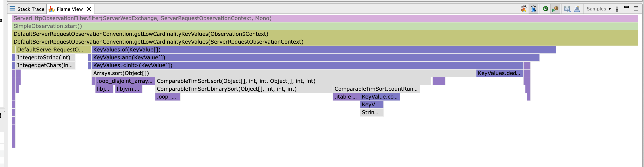
Task: Select getLowCardinalityKeyValues(ServerRequestObservationContext) frame
Action: coord(325,42)
